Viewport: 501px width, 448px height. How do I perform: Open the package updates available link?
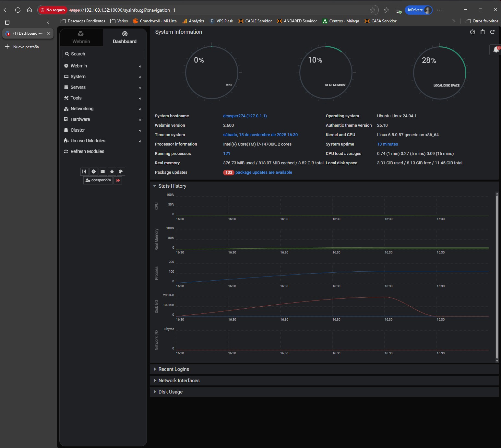pyautogui.click(x=263, y=172)
